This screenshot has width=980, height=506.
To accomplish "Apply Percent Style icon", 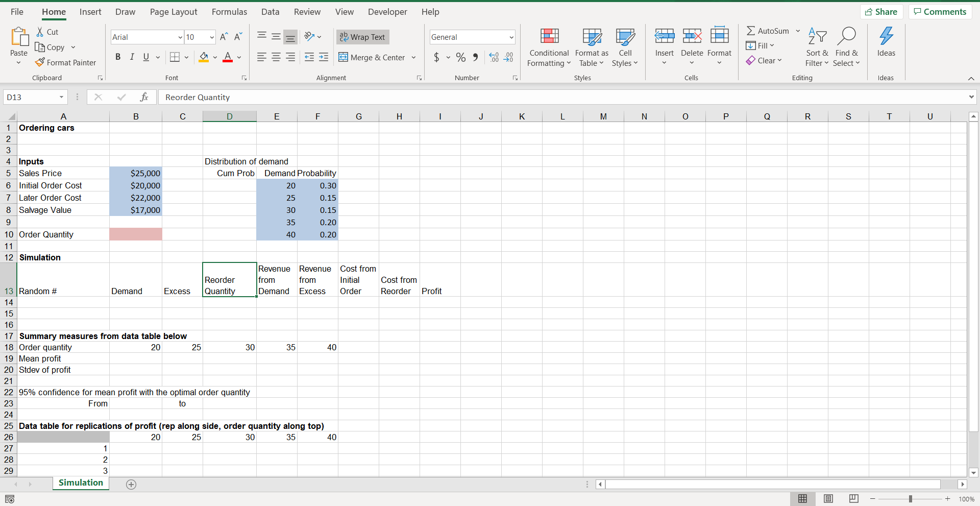I will (x=461, y=57).
